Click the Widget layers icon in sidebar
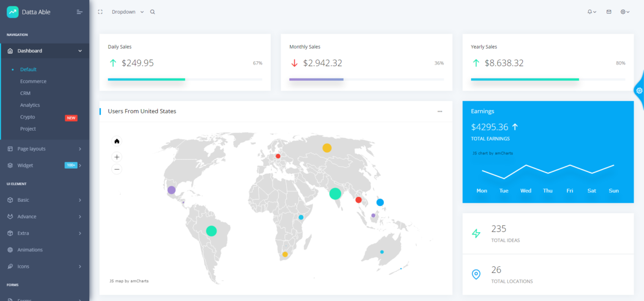 coord(10,165)
